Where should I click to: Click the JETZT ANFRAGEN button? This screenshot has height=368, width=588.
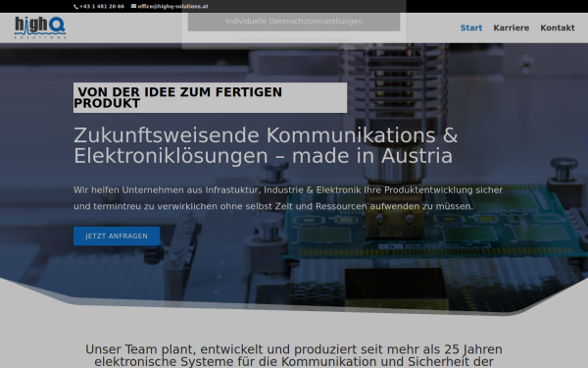coord(117,237)
